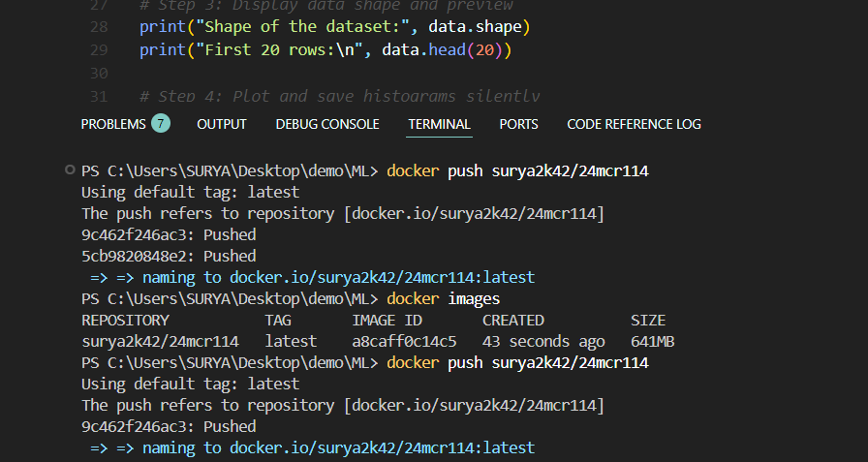Click line number 30 in the gutter
Screen dimensions: 868x462
[99, 73]
